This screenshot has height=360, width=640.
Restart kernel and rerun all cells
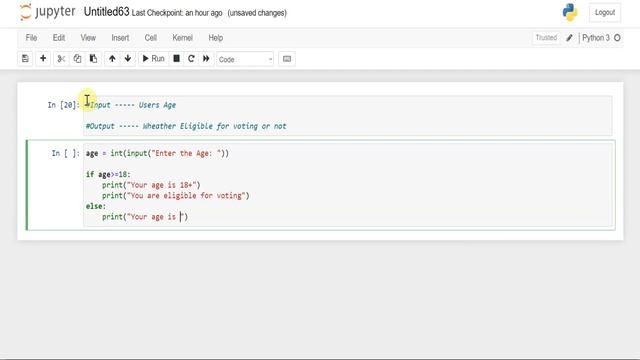coord(206,59)
